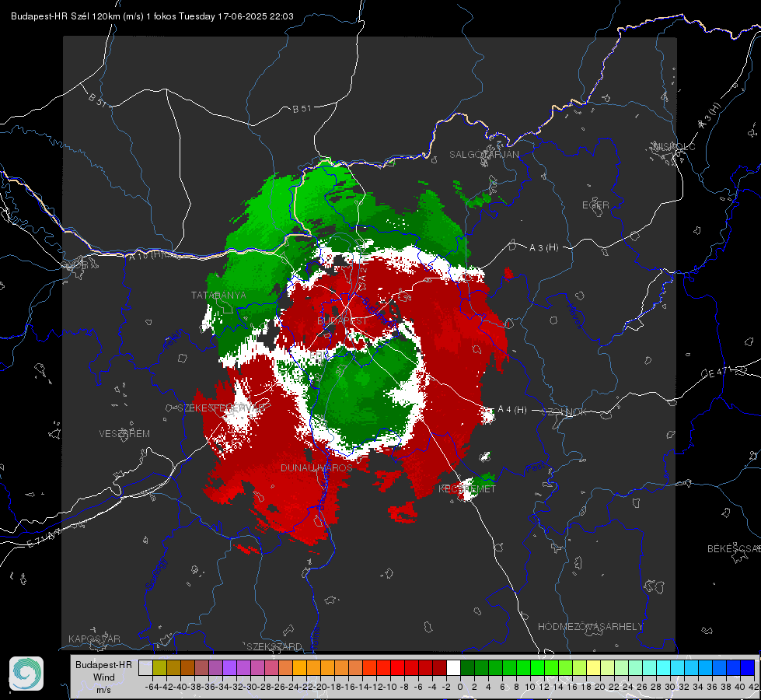Pick the deep blue swatch before 42
761x700 pixels.
[748, 667]
